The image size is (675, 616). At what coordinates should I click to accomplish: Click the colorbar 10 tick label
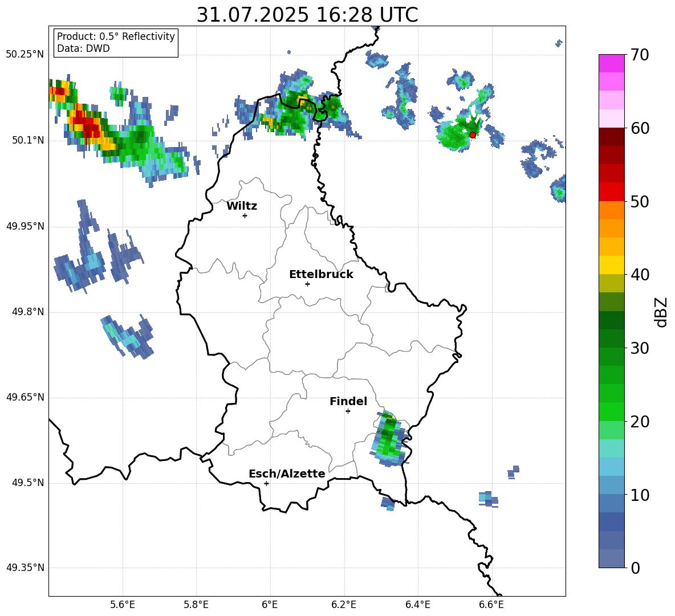(640, 495)
